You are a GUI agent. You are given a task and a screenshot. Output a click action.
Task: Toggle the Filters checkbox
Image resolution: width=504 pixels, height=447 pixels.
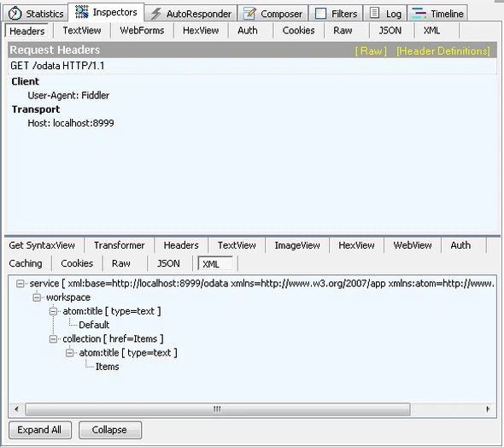[x=320, y=14]
